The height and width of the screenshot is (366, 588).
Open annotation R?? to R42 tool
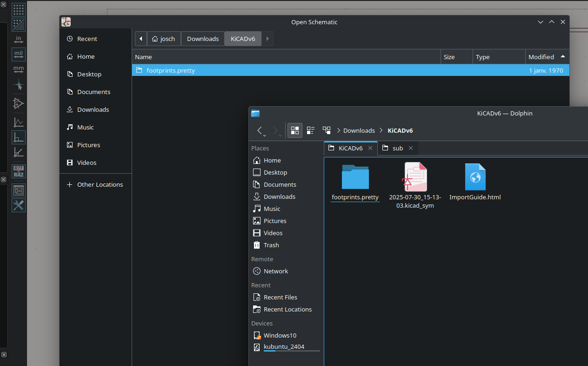tap(19, 171)
